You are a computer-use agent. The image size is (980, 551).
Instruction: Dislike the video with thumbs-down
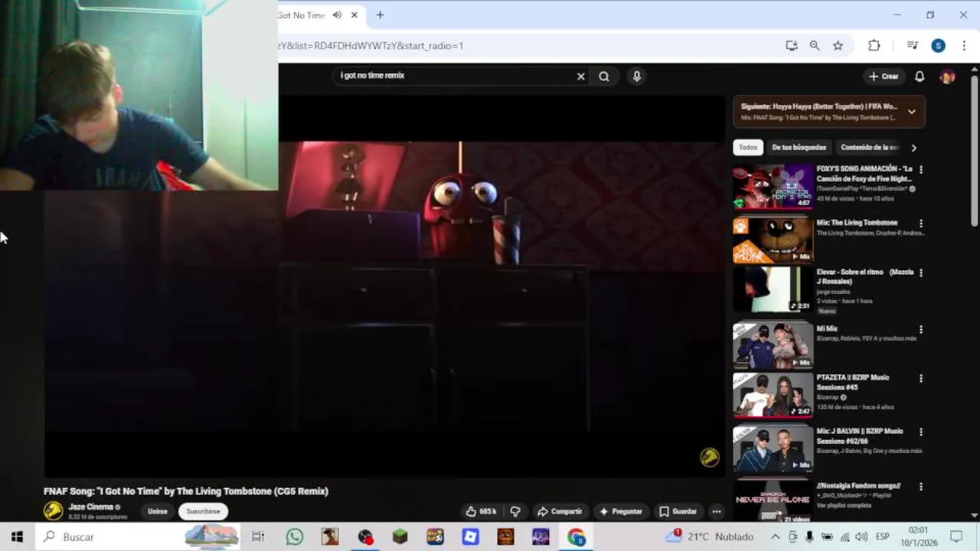(515, 511)
